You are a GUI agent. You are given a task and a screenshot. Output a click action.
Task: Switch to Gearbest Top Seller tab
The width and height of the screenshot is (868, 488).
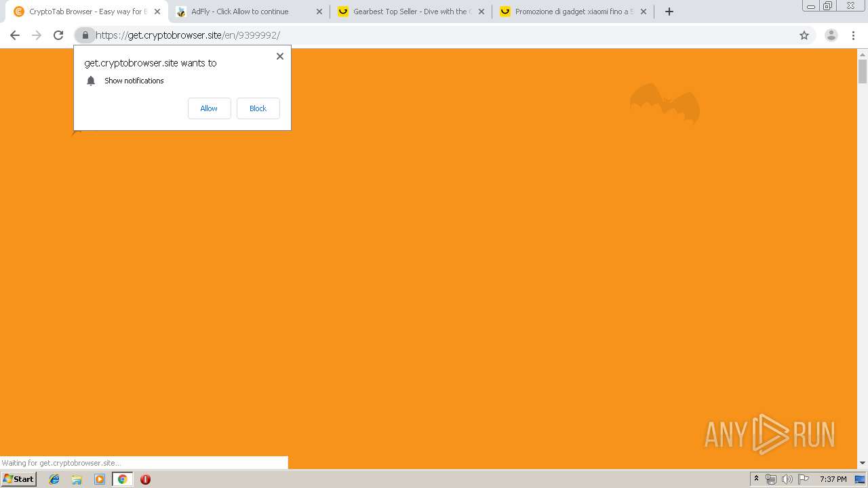[x=410, y=12]
